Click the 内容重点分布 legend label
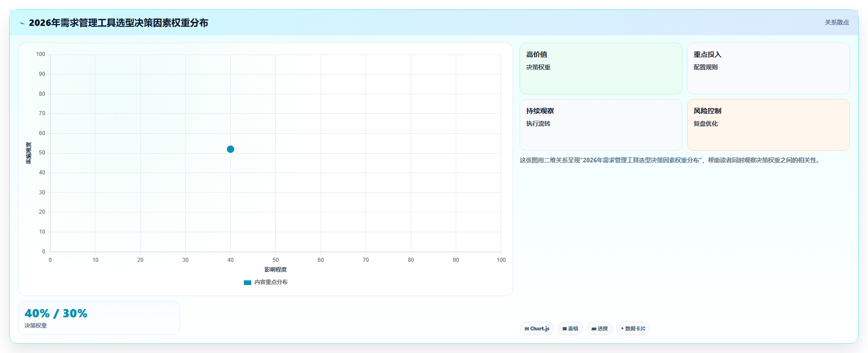Screen dimensions: 868x353 pos(271,282)
